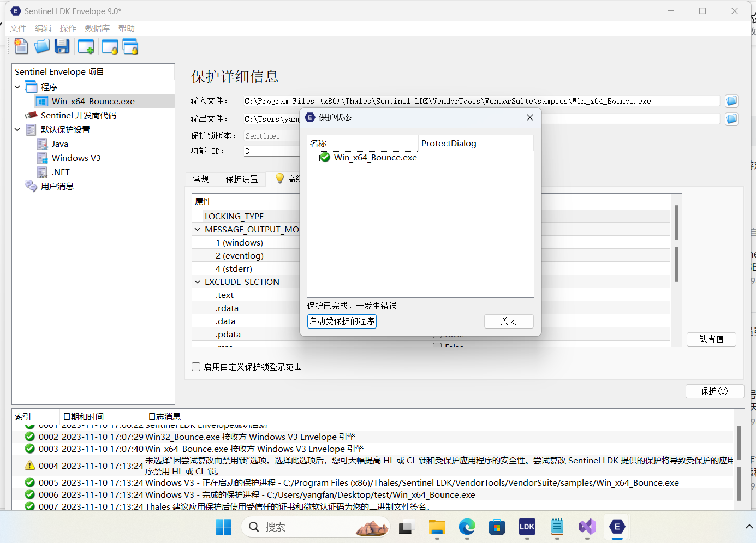
Task: Click the red USB key icon beside Sentinel 开发商代码
Action: click(x=31, y=115)
